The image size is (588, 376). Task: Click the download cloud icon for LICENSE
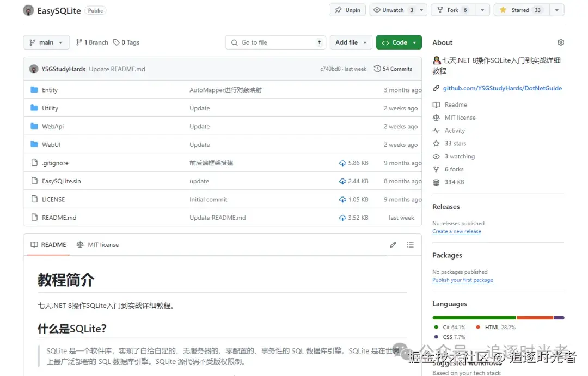(342, 200)
